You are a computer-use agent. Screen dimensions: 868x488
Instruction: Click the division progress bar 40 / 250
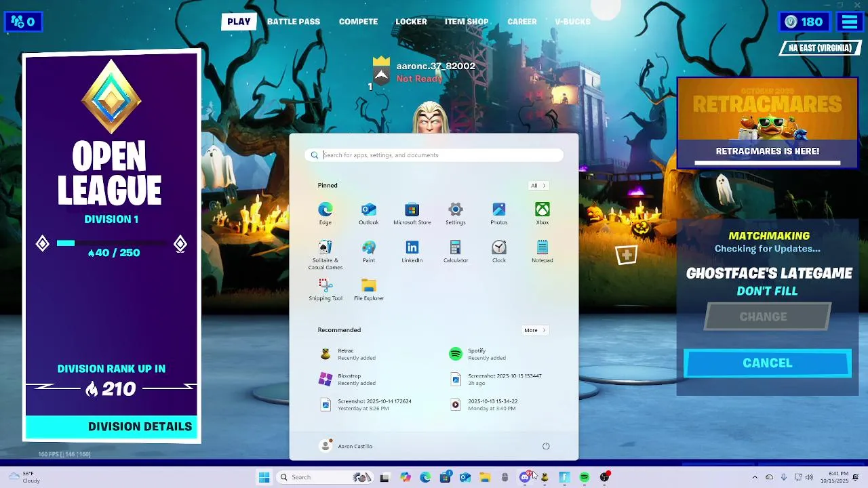[112, 243]
